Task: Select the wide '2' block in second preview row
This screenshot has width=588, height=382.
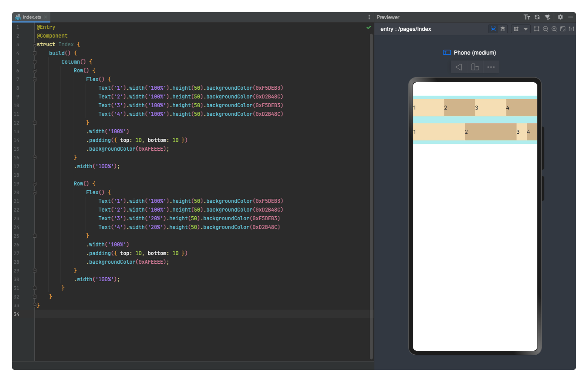Action: pos(490,132)
